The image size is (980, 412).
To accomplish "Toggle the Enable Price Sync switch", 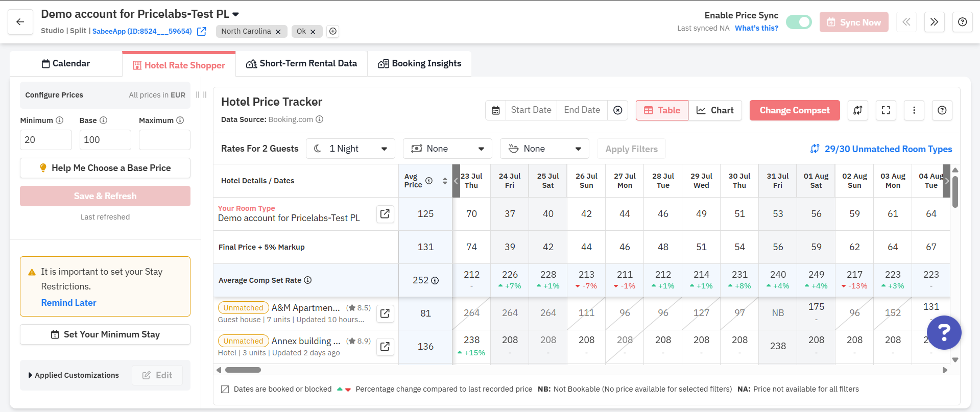I will click(799, 22).
